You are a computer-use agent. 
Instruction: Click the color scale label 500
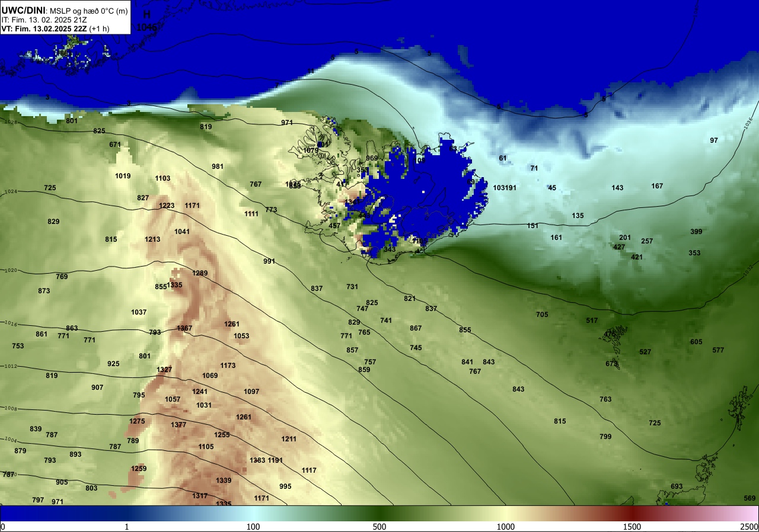(379, 527)
